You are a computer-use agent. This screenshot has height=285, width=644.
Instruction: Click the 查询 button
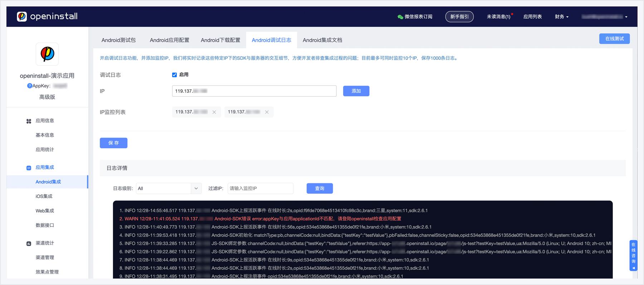tap(319, 188)
